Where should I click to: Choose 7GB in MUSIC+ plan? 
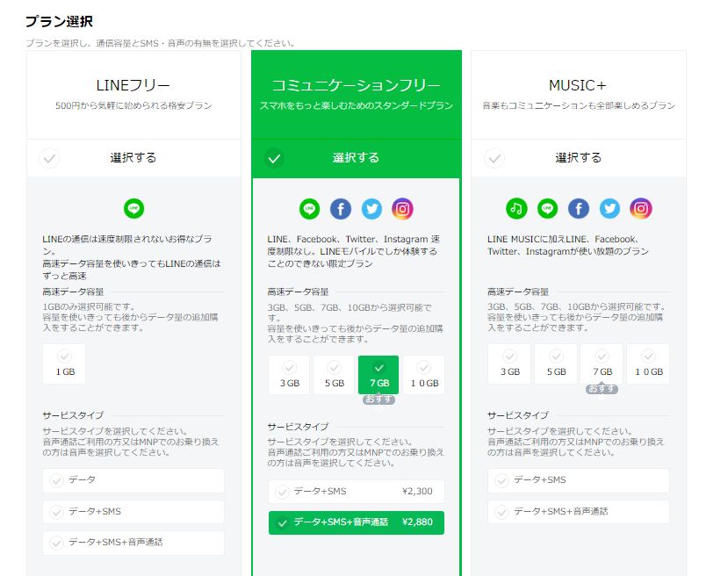click(x=602, y=364)
